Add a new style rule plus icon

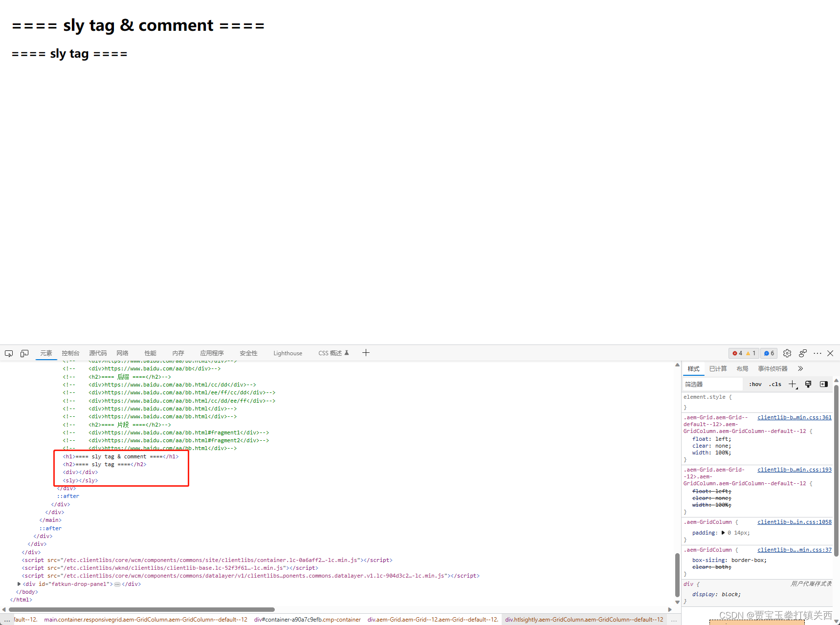793,385
